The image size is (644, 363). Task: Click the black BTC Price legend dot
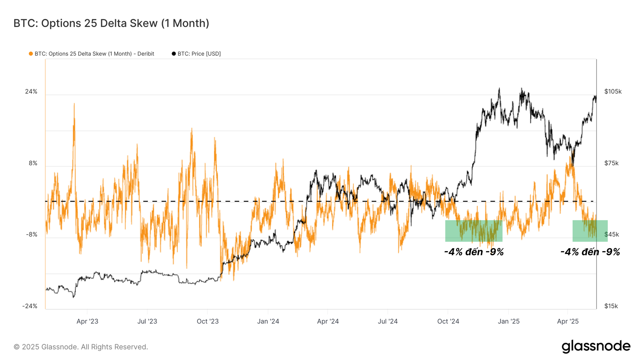174,54
